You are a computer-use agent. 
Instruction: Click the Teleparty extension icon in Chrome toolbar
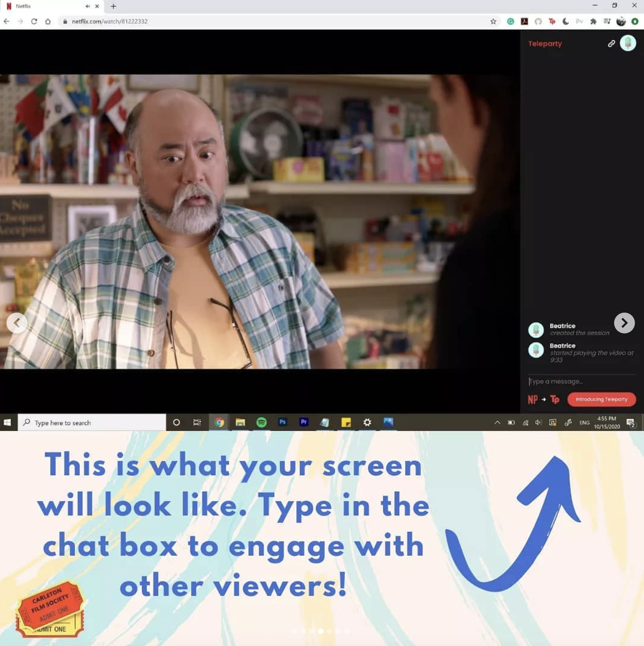point(552,21)
